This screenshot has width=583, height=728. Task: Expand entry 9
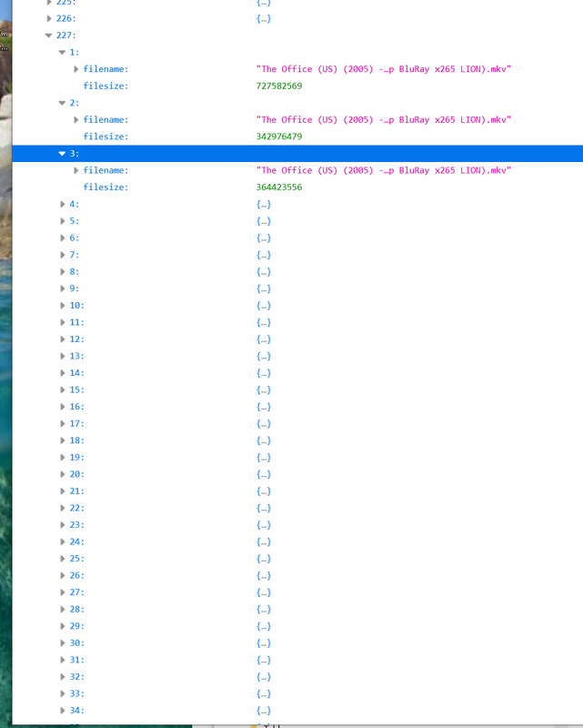[63, 288]
